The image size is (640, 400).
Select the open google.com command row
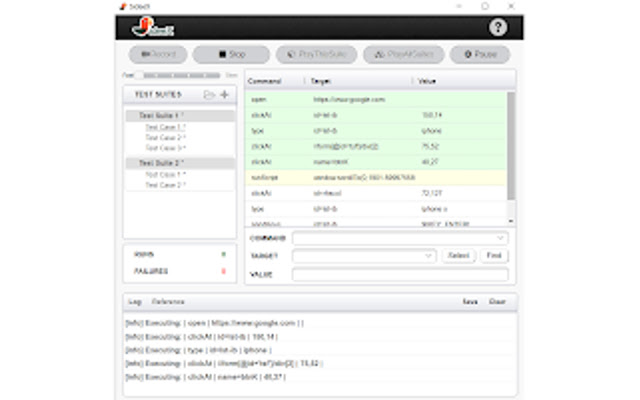point(376,100)
